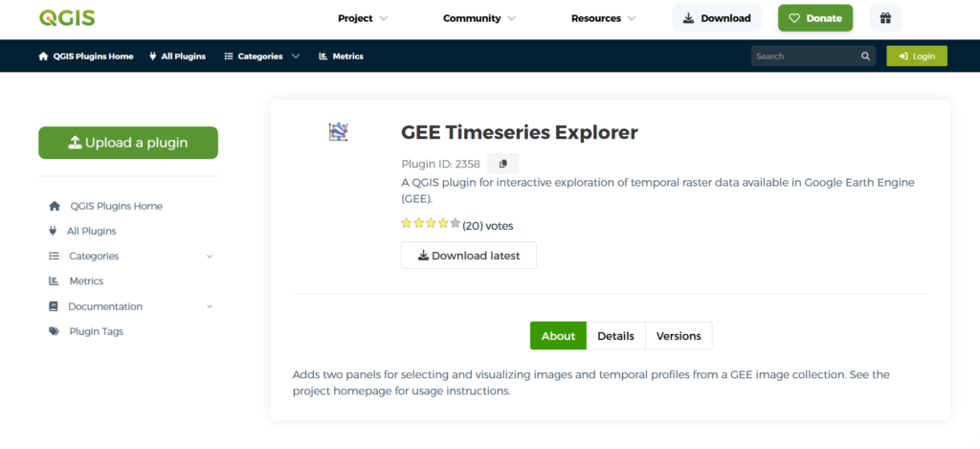980x449 pixels.
Task: Open sidebar Metrics link
Action: (x=86, y=281)
